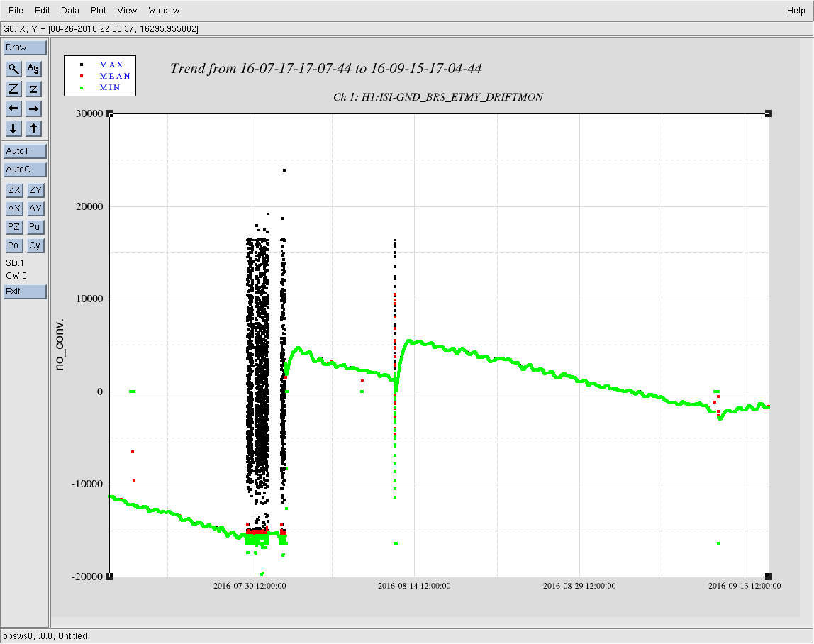Click the Exit button
814x644 pixels.
(x=25, y=292)
